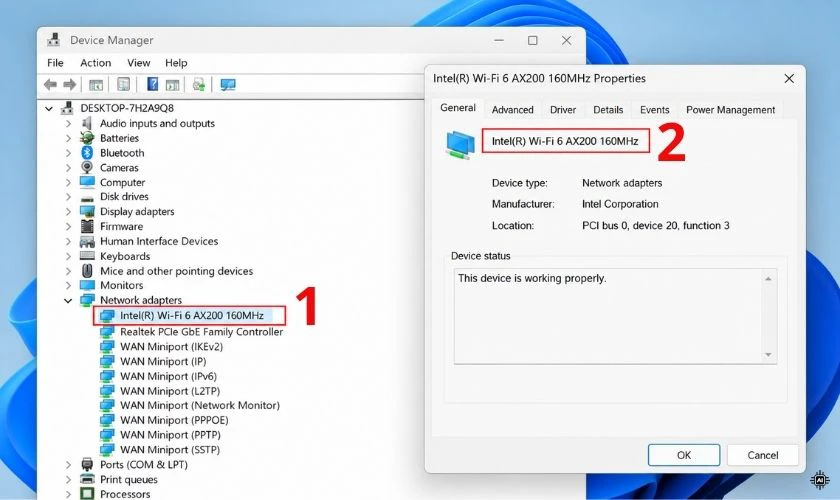Click the Update driver toolbar icon
Screen dimensions: 840x500
pos(199,84)
